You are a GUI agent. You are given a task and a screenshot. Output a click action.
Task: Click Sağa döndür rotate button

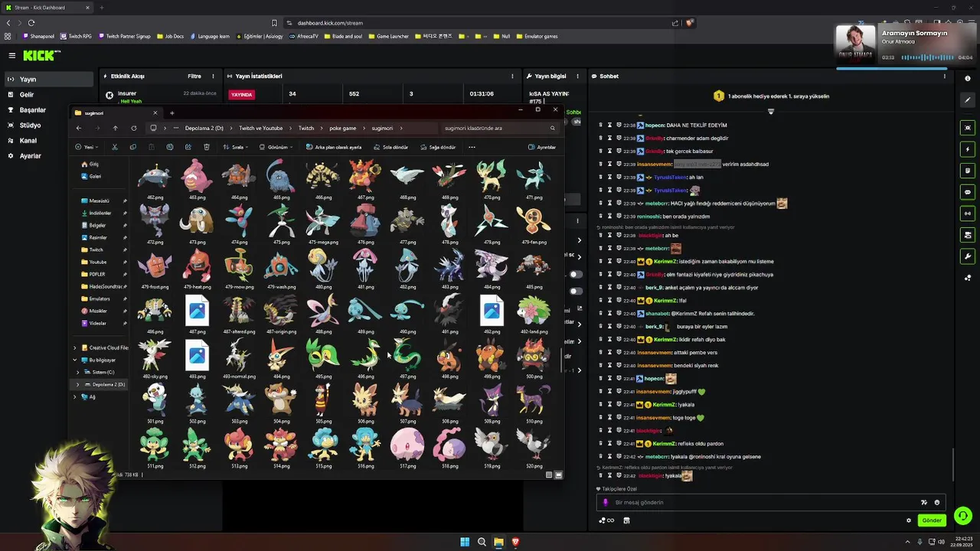tap(437, 147)
